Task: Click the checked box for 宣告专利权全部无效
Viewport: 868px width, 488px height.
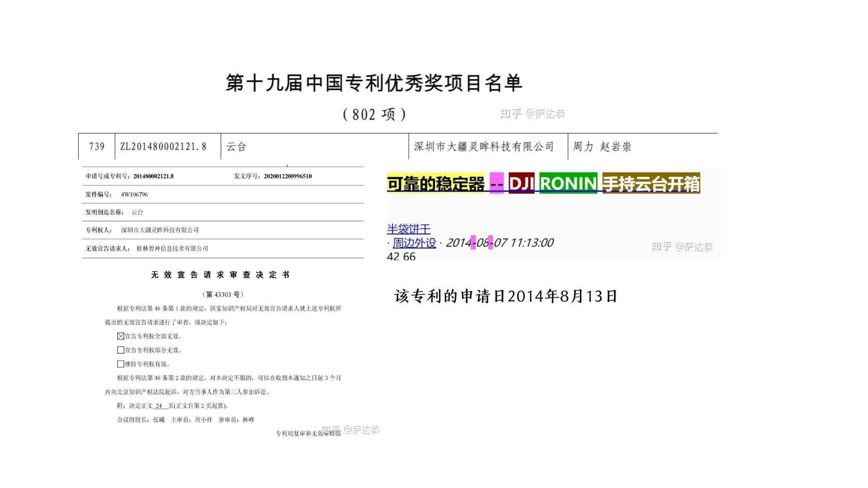Action: pos(120,336)
